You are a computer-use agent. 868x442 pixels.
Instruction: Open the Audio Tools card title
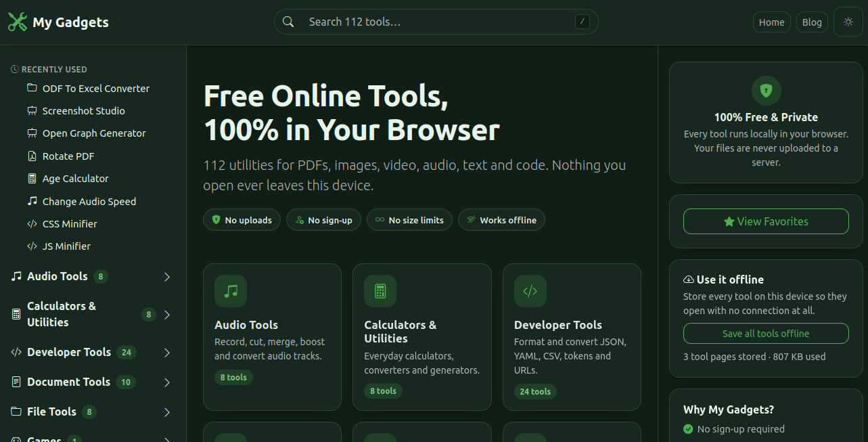click(246, 325)
